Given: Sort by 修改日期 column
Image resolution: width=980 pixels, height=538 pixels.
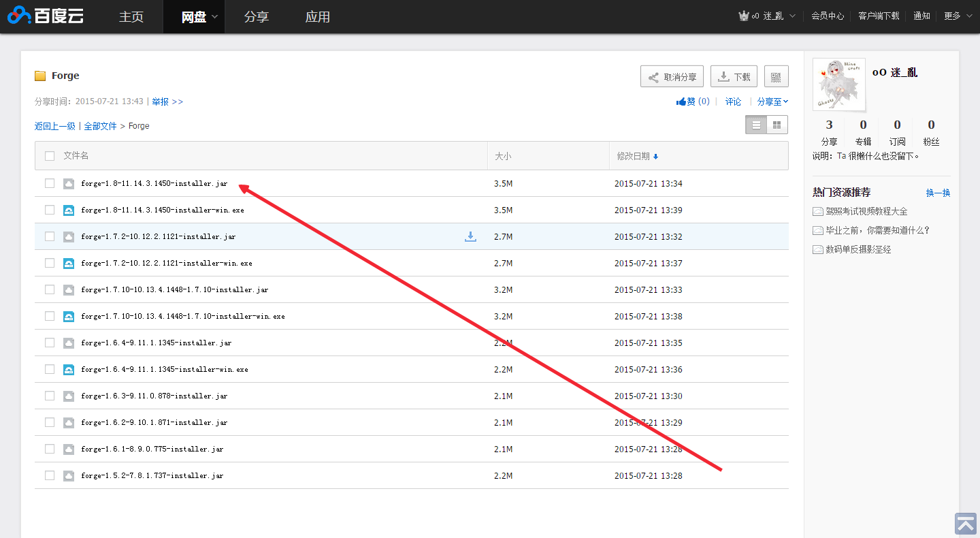Looking at the screenshot, I should [638, 156].
